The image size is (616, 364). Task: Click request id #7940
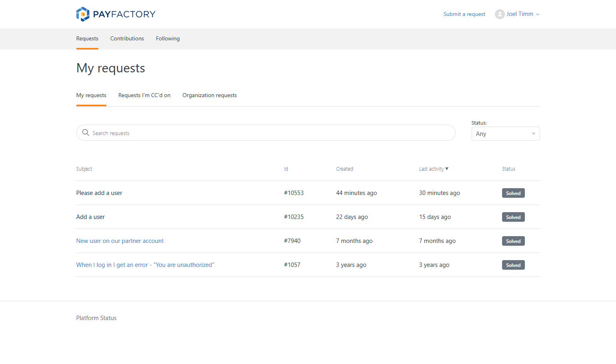coord(292,241)
